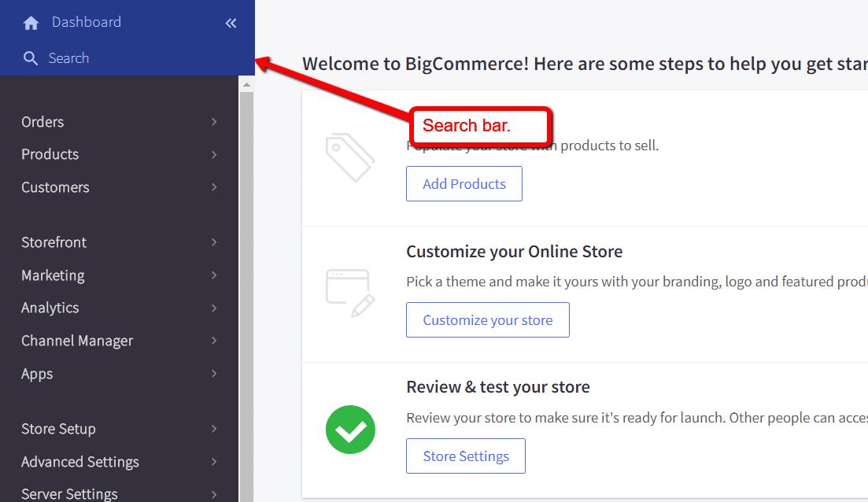
Task: Expand the Products menu chevron
Action: [213, 154]
